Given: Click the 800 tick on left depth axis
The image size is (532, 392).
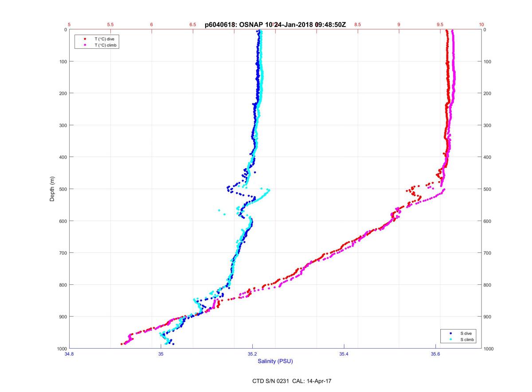Looking at the screenshot, I should 63,285.
